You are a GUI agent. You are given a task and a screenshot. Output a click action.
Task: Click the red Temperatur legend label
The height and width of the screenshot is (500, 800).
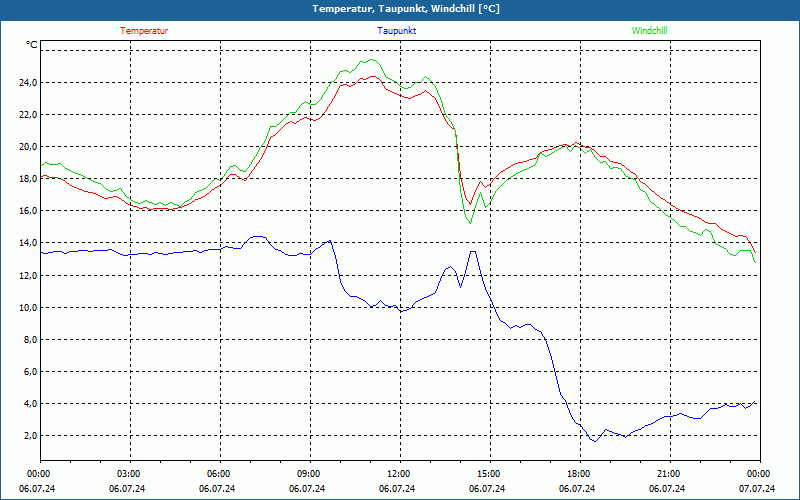coord(144,31)
